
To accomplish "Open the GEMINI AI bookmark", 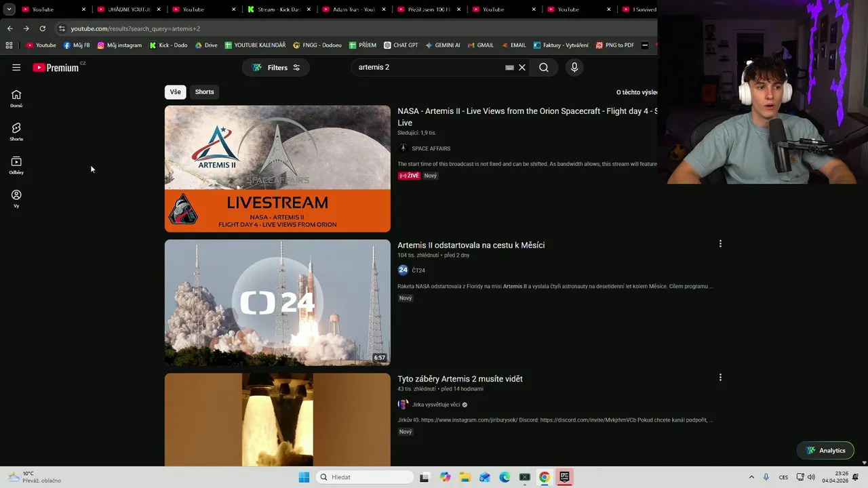I will tap(443, 45).
